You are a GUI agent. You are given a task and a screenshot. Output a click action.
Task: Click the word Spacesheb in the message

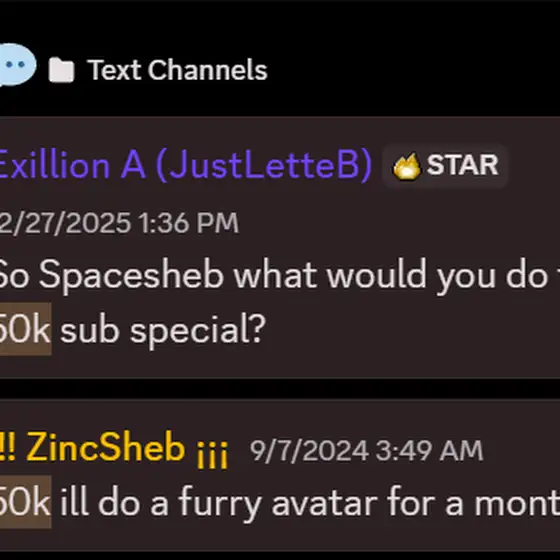click(x=131, y=276)
